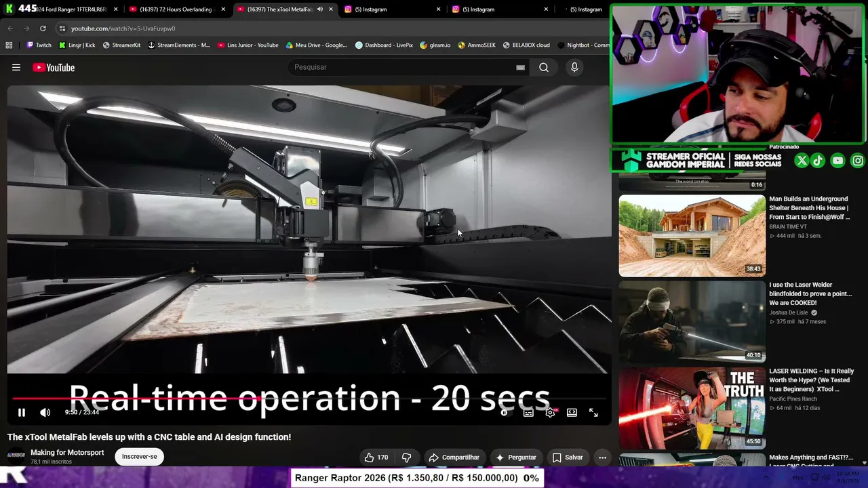The height and width of the screenshot is (488, 868).
Task: Open the AmmoSEEK bookmark
Action: point(477,45)
